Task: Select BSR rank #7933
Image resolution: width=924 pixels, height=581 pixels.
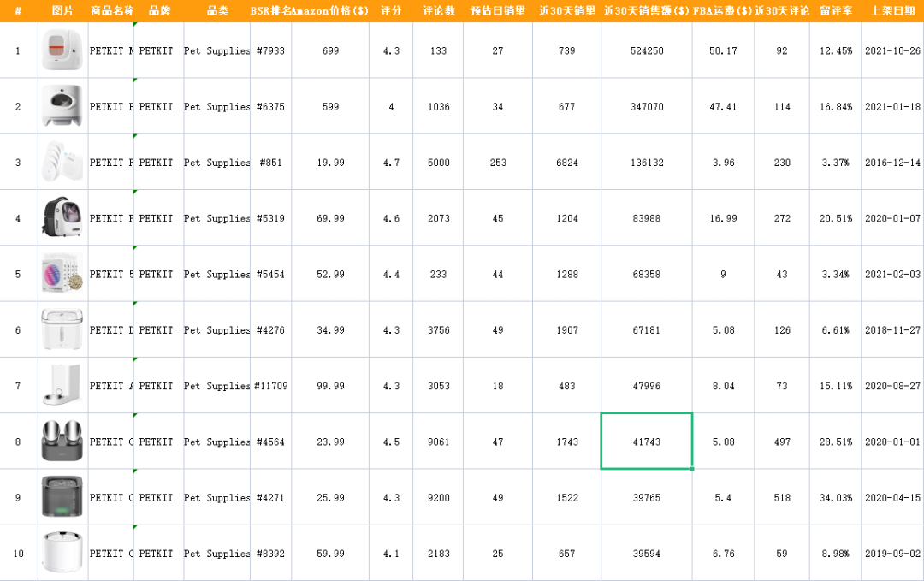Action: (x=270, y=50)
